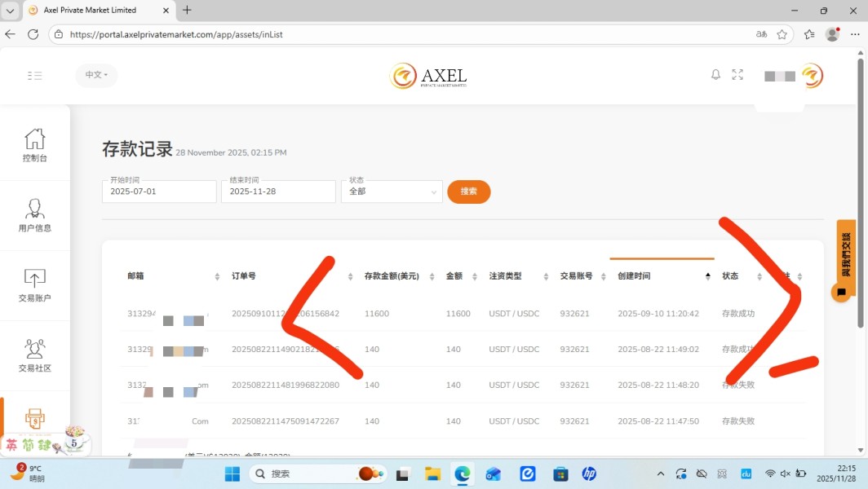Open Windows Start menu on taskbar
Screen dimensions: 868x489
pyautogui.click(x=232, y=474)
